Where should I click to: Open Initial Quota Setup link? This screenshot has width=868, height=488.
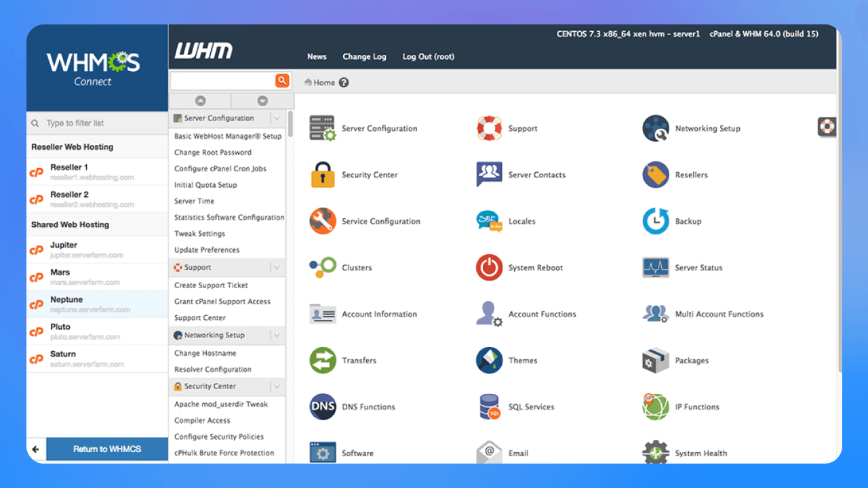(x=205, y=185)
